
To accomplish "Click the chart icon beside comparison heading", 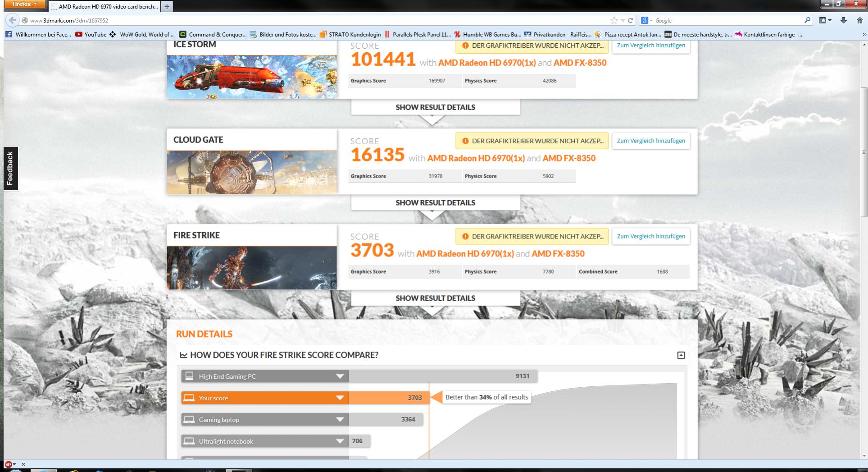I will click(183, 355).
